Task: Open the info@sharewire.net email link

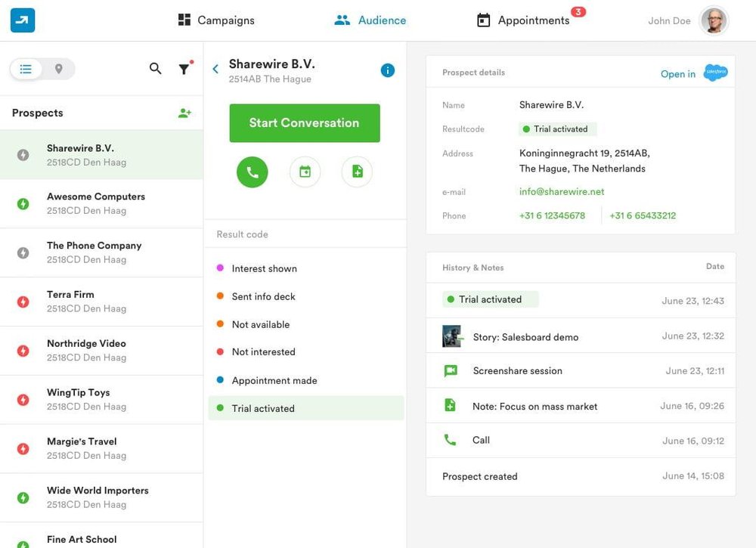Action: coord(561,192)
